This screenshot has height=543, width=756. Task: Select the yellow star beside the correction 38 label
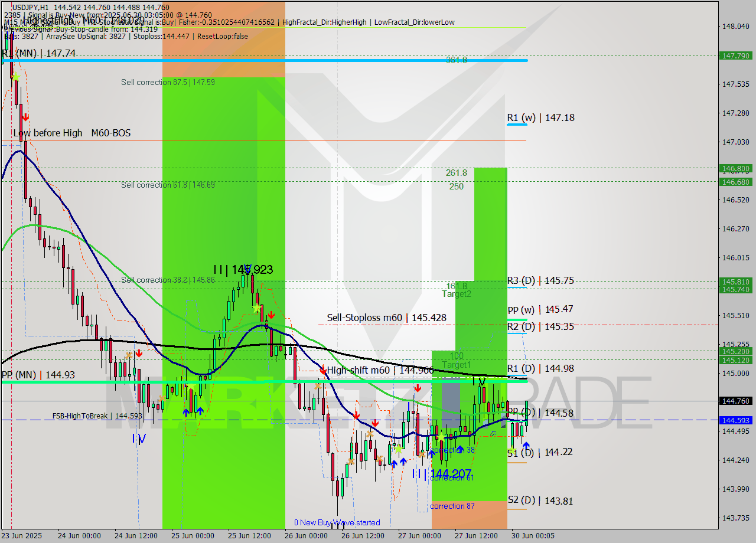(441, 439)
